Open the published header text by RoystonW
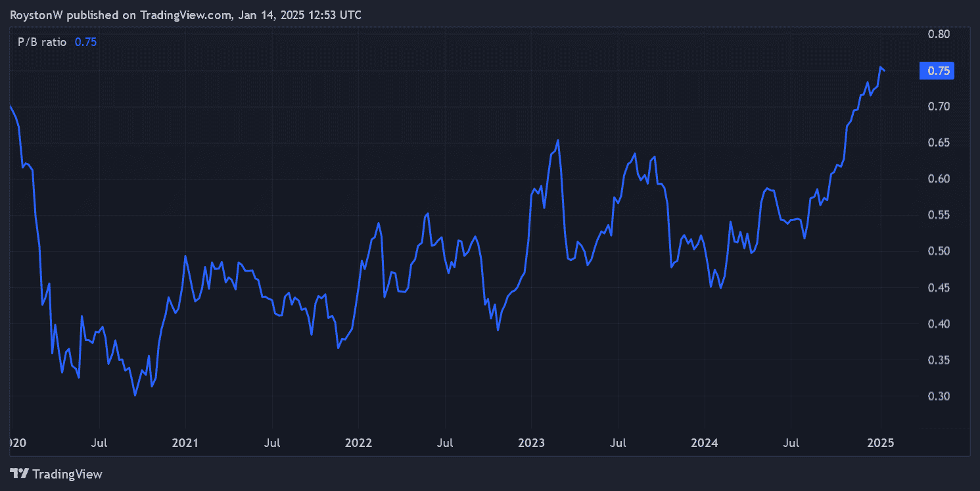This screenshot has width=980, height=491. point(185,14)
